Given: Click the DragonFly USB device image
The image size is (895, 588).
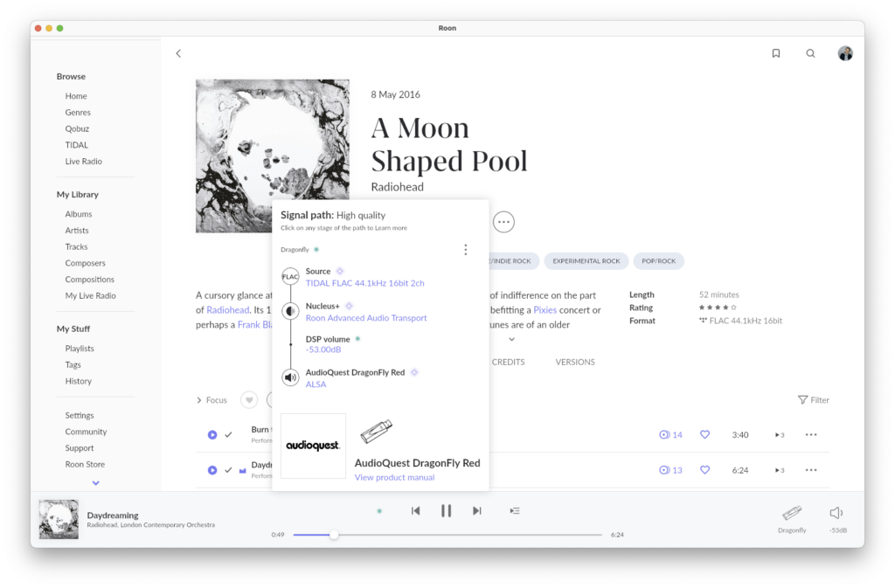Looking at the screenshot, I should pos(376,431).
